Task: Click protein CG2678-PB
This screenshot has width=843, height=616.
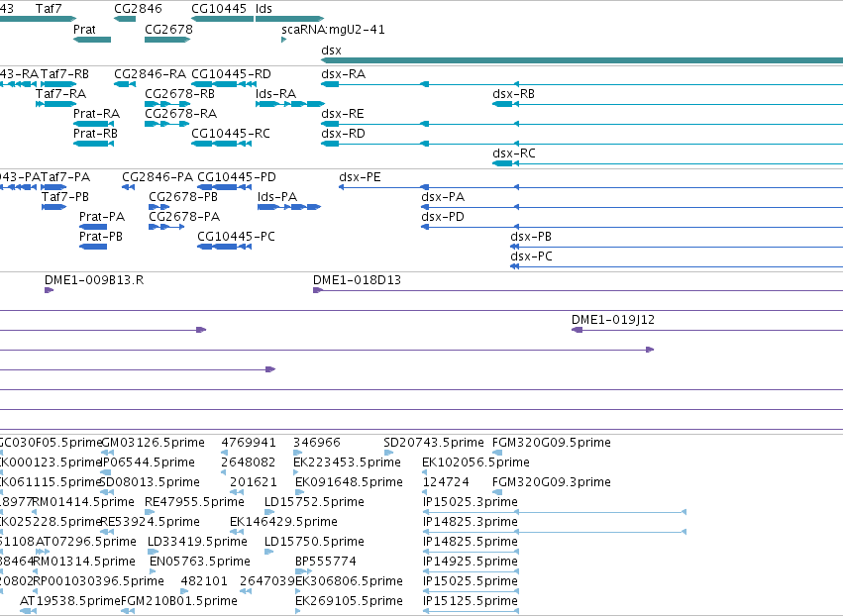Action: pos(183,197)
